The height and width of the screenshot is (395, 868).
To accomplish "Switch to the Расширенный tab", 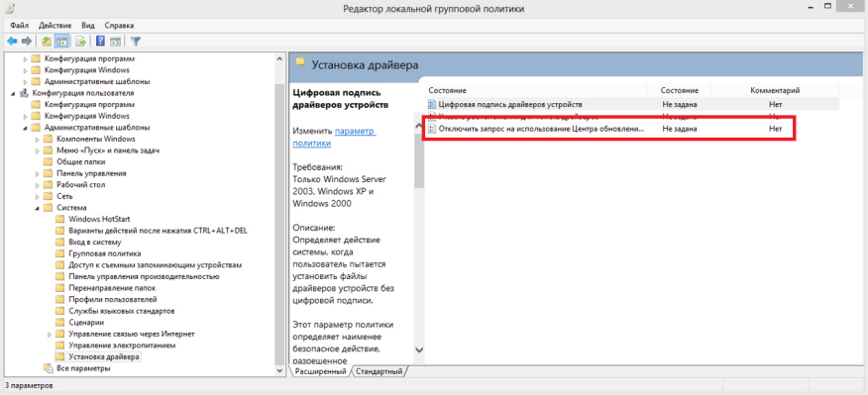I will coord(320,371).
